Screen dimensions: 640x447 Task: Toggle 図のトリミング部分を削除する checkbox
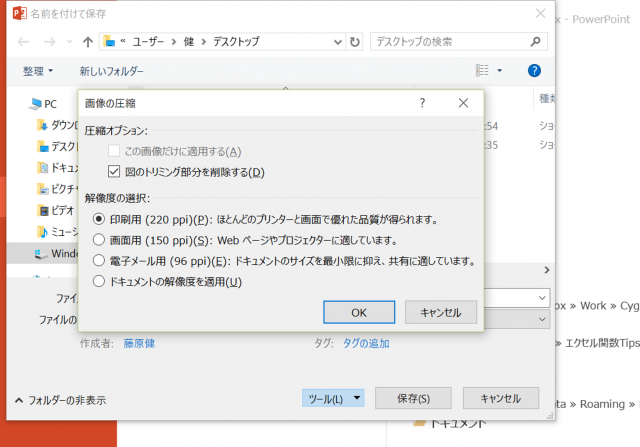pos(113,172)
